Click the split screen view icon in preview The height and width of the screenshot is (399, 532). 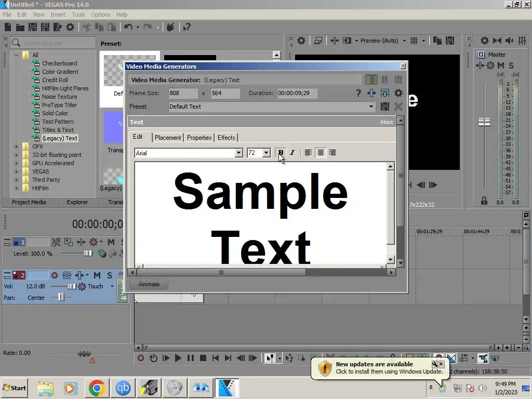[347, 41]
